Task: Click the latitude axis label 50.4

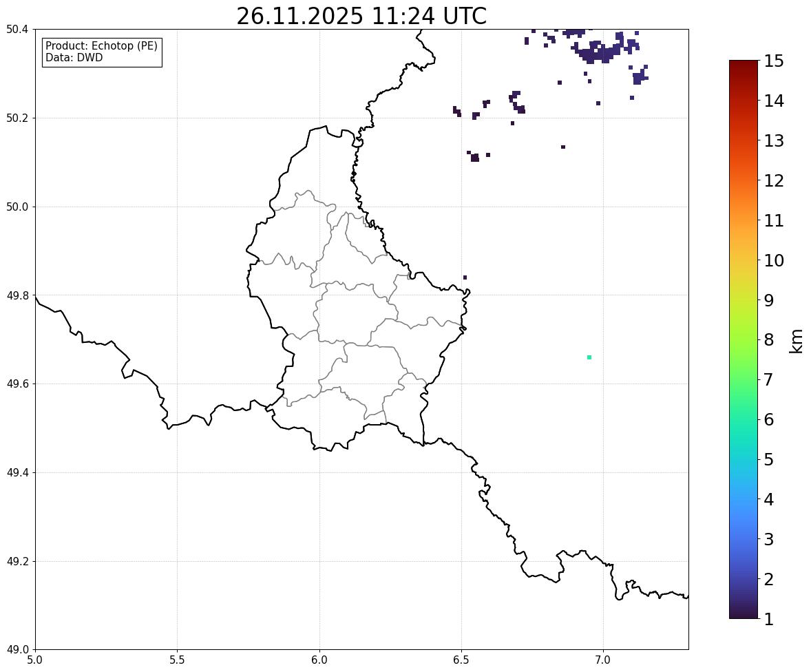Action: pos(17,30)
